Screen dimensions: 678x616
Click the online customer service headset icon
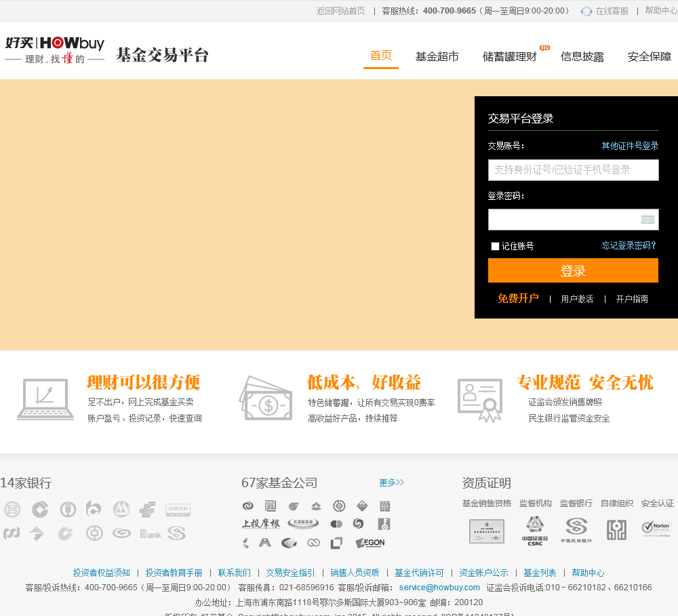pyautogui.click(x=586, y=11)
